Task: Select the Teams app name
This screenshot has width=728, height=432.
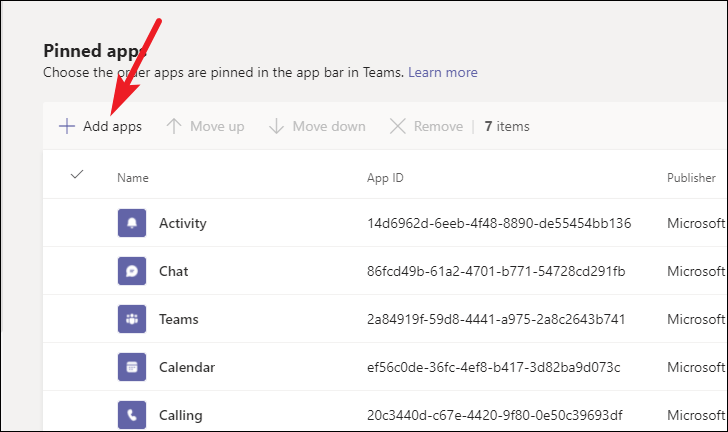Action: 179,319
